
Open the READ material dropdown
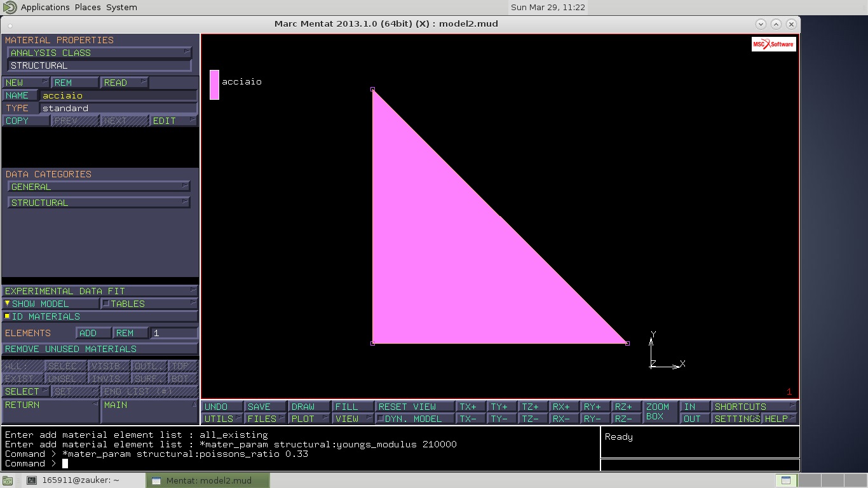click(x=124, y=83)
